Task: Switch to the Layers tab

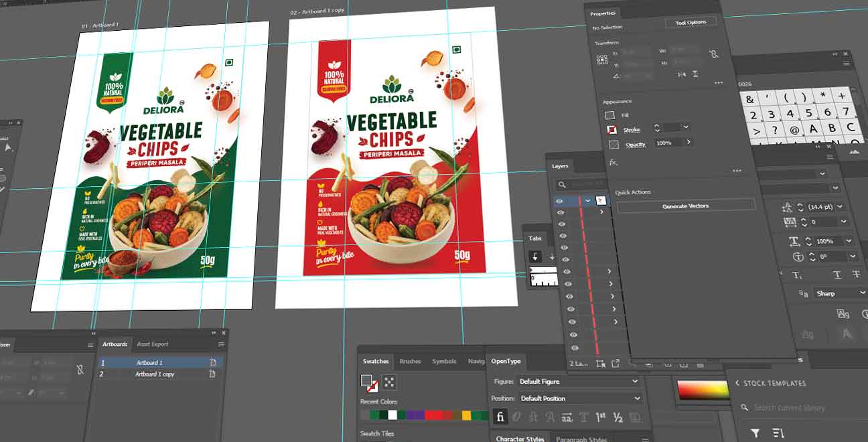Action: point(560,165)
